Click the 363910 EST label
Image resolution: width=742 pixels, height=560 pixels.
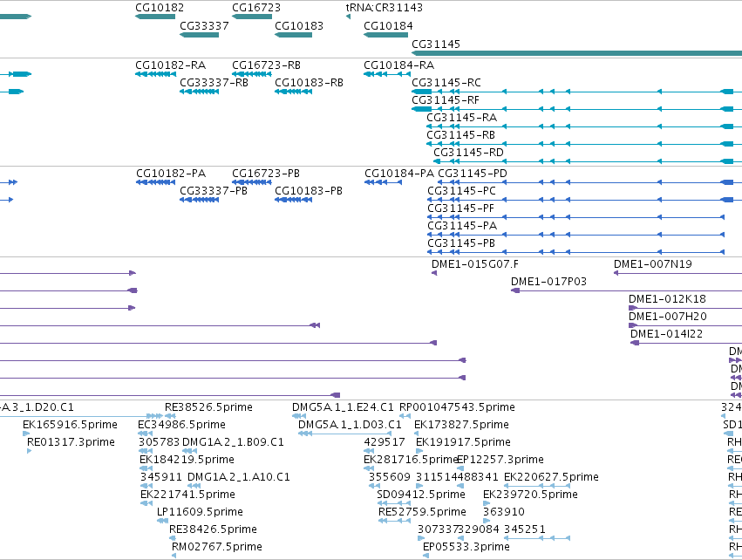pos(504,512)
